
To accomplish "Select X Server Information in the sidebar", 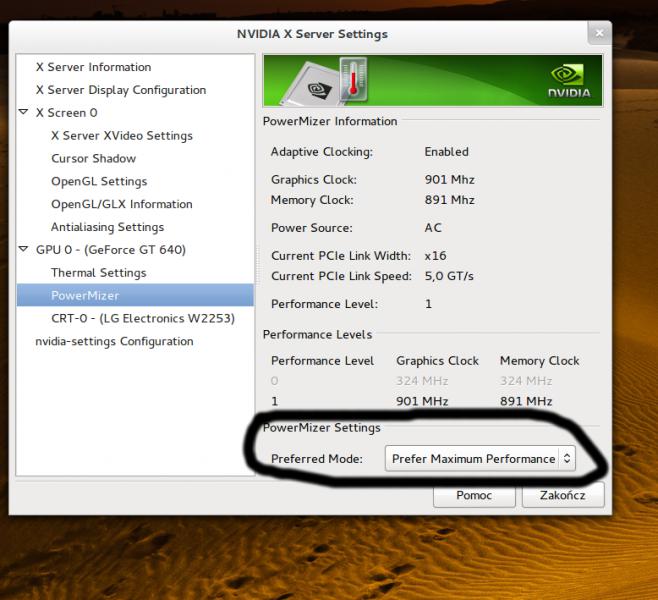I will point(93,67).
